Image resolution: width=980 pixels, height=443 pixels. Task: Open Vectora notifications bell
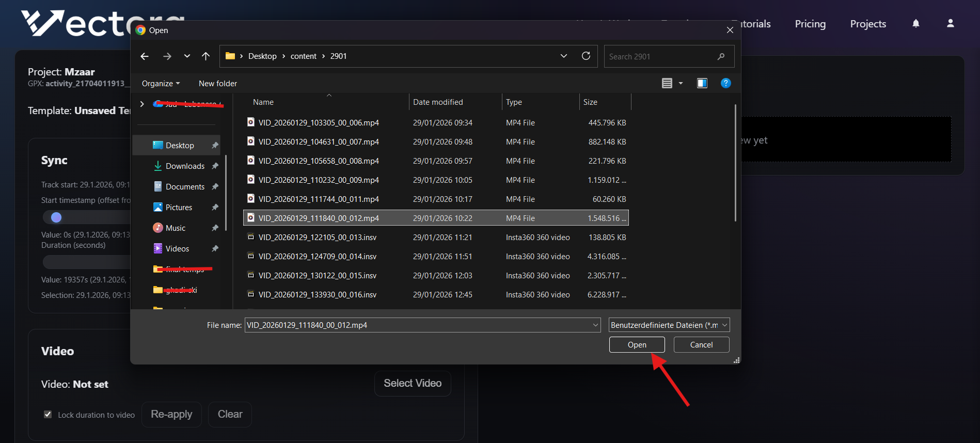(x=916, y=23)
